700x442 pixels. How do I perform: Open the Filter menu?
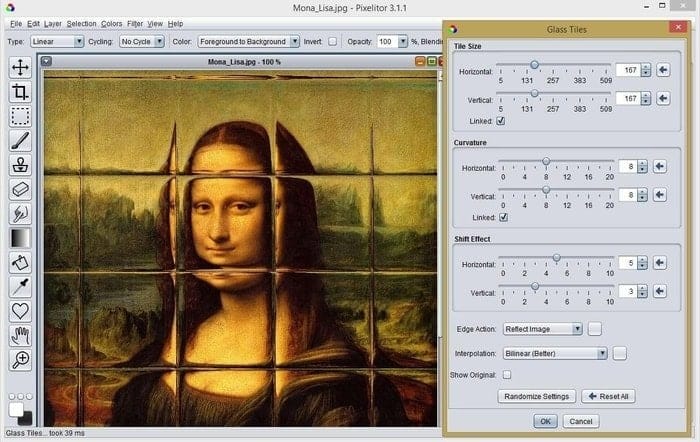click(135, 24)
